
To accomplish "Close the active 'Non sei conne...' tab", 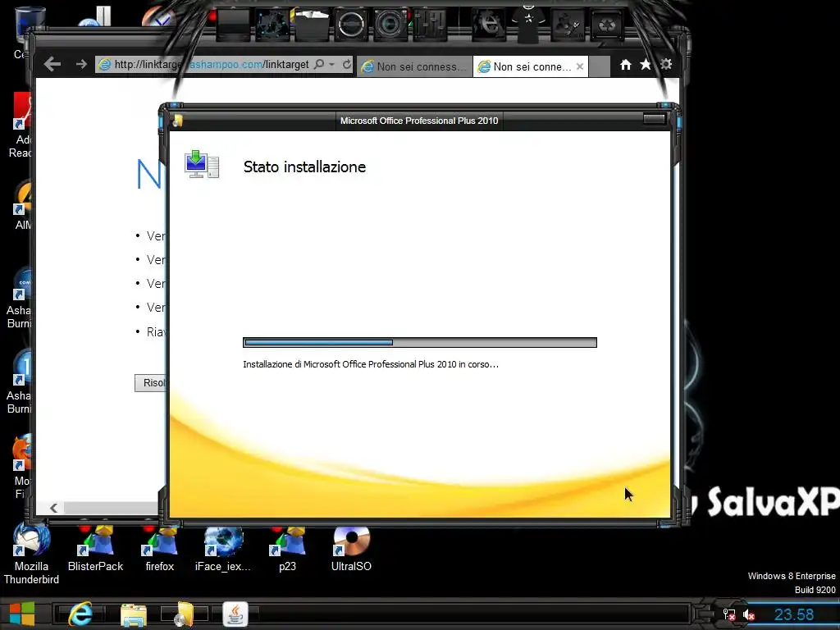I will click(x=580, y=66).
